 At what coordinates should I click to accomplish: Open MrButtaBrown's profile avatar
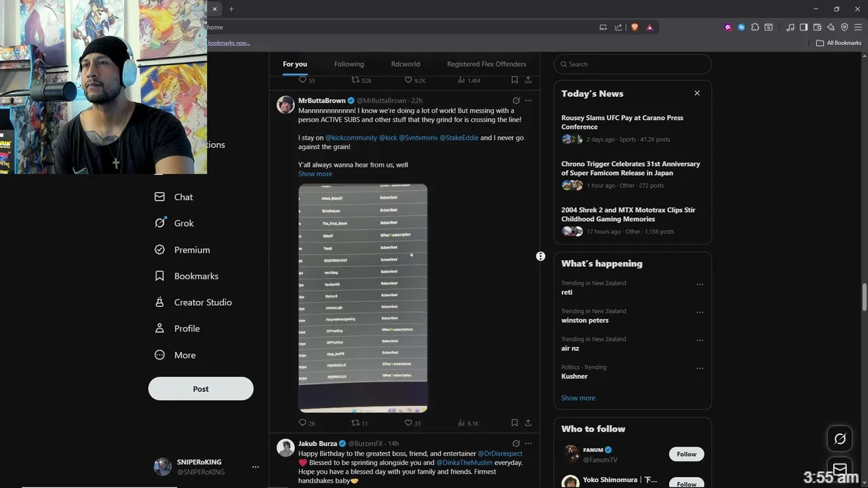click(285, 104)
